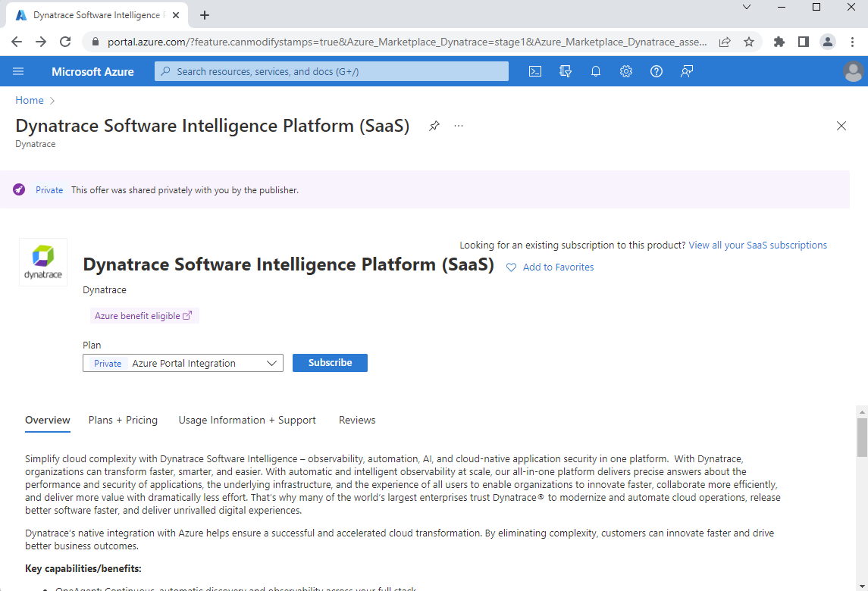868x591 pixels.
Task: Open the more options ellipsis beside title
Action: pos(459,126)
